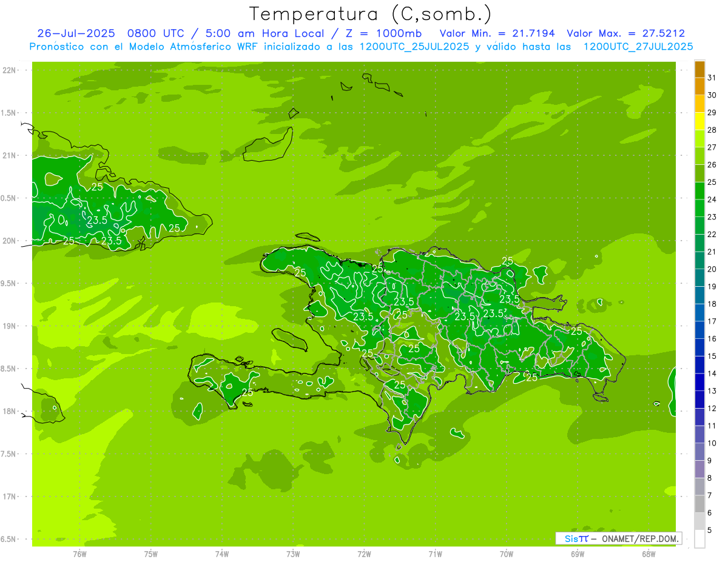This screenshot has height=562, width=728.
Task: Click the '1200UTC_25JUL2025' initialization time
Action: coord(414,47)
